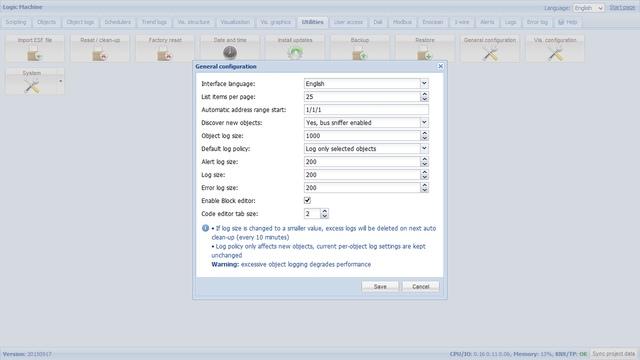Expand the Default log policy dropdown
This screenshot has height=360, width=640.
(424, 149)
